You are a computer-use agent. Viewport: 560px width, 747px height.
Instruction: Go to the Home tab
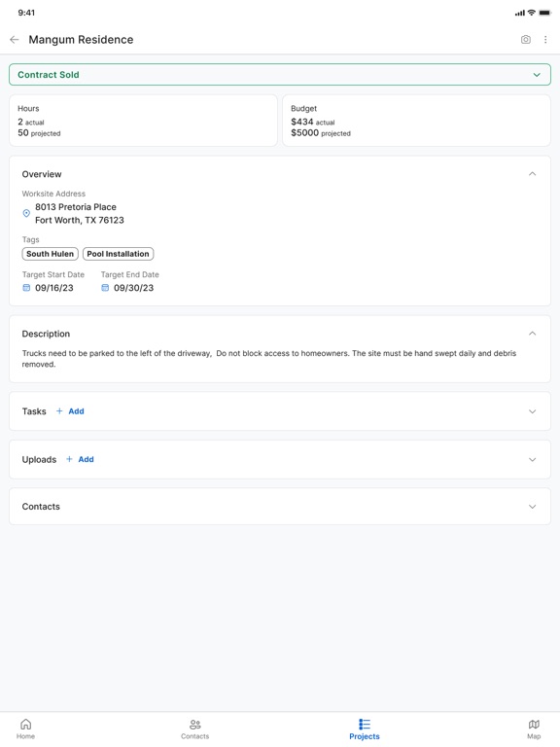25,729
